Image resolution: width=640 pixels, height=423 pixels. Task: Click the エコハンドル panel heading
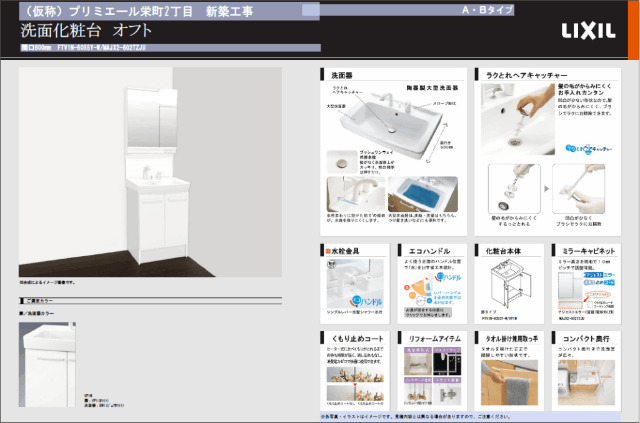coord(429,251)
